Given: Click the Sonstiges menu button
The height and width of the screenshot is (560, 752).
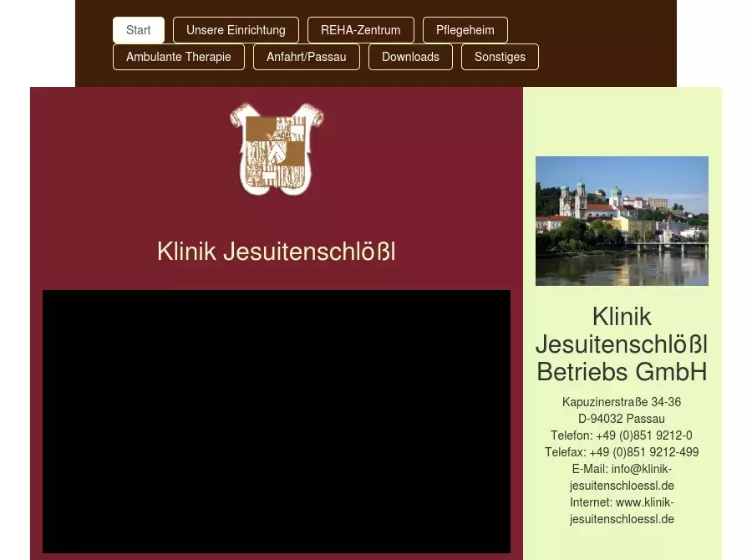Looking at the screenshot, I should click(x=500, y=57).
